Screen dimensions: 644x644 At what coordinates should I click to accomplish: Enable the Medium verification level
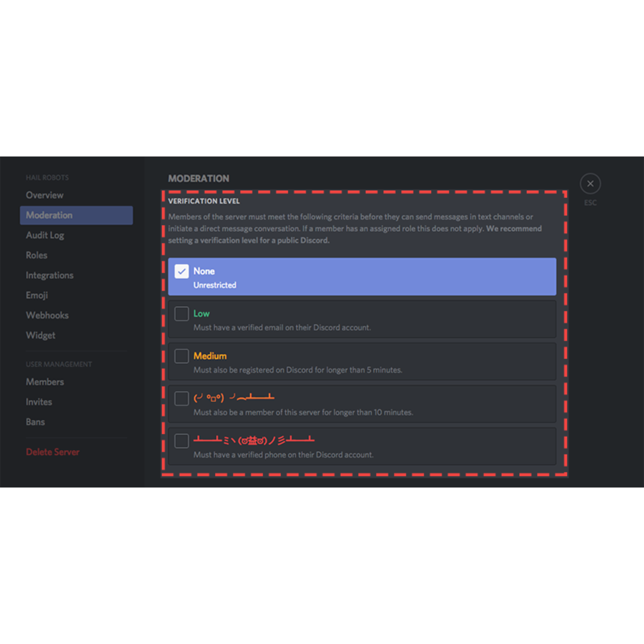[x=182, y=356]
